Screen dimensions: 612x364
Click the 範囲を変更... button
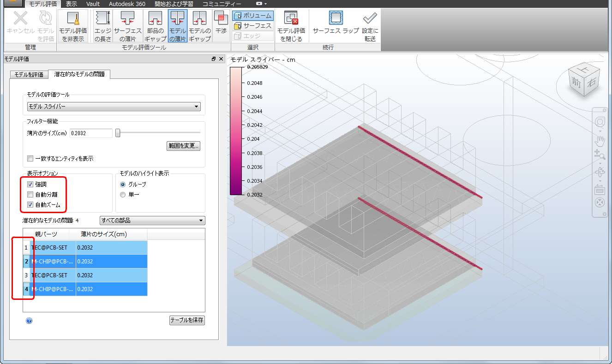183,146
